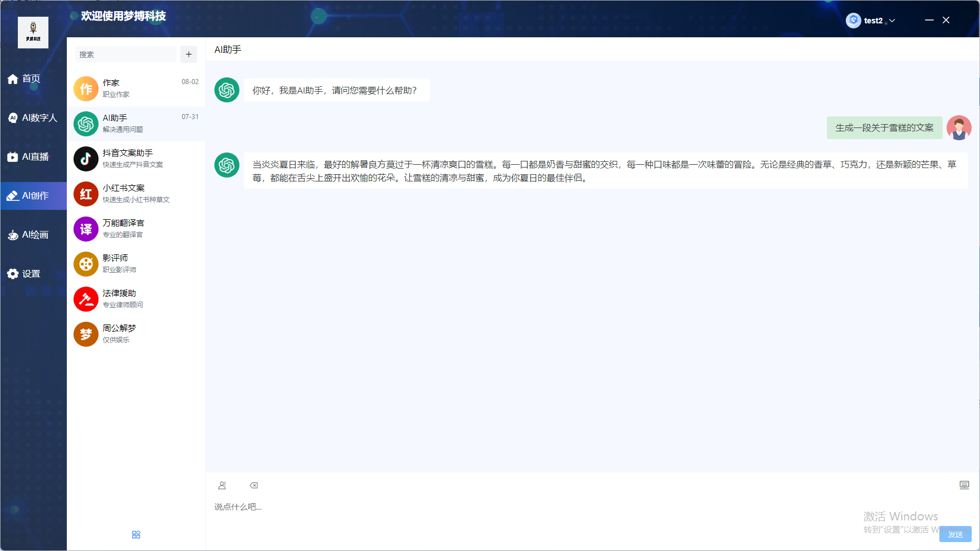Click the clear conversation eraser icon
980x551 pixels.
coord(254,485)
